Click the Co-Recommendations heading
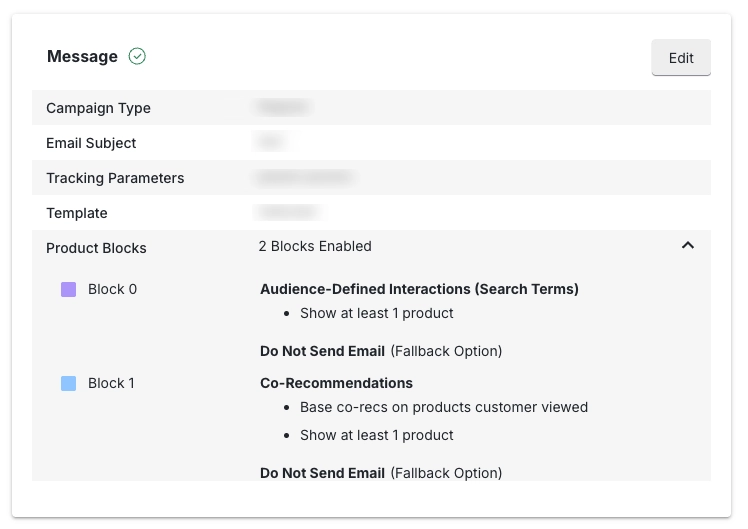Screen dimensions: 748x529 point(336,383)
